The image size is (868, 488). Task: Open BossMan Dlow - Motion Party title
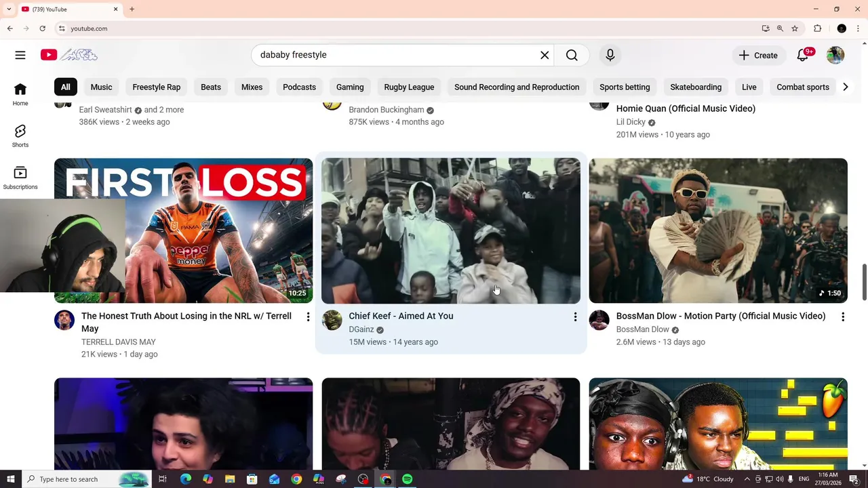(721, 316)
